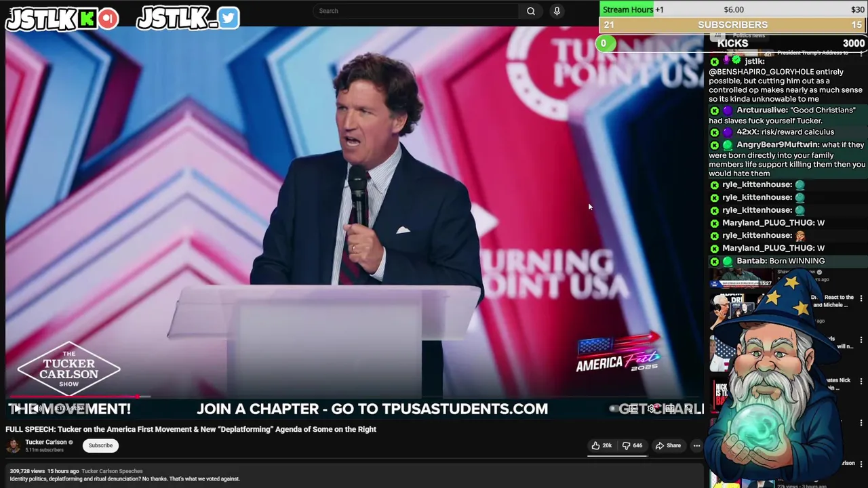
Task: Click Arcturuslive's chat message
Action: tap(787, 115)
